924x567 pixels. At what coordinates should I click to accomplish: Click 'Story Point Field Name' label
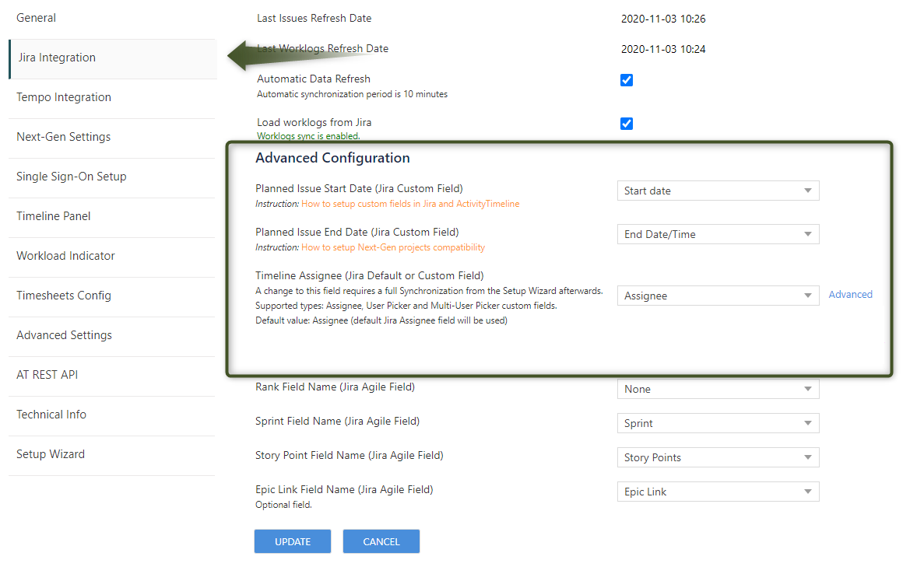pyautogui.click(x=349, y=455)
